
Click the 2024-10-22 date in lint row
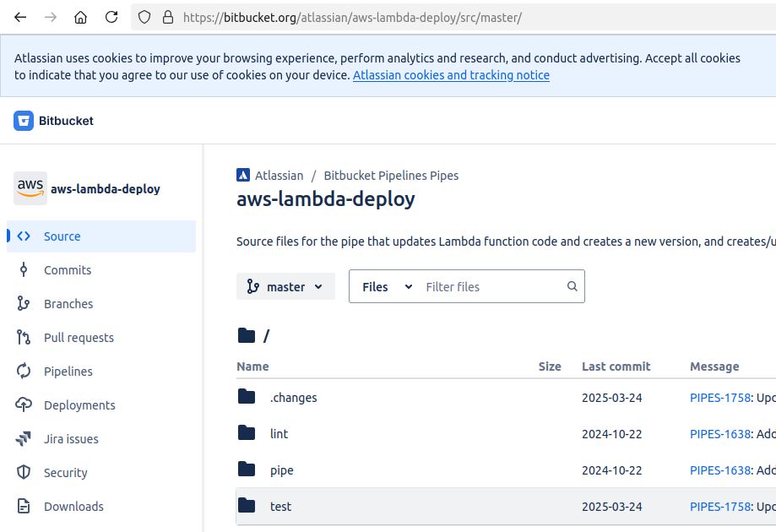click(611, 433)
